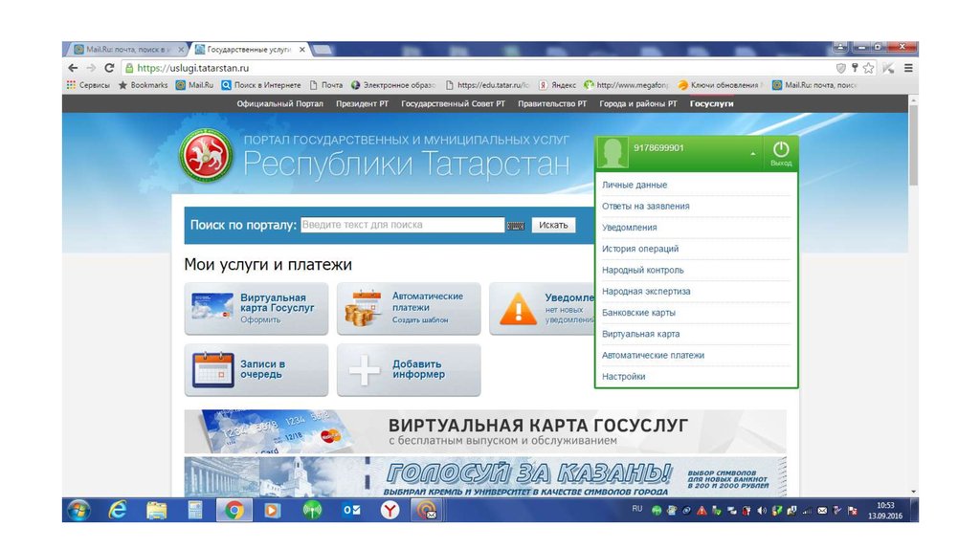
Task: Click the gold coins automatic payments icon
Action: tap(365, 308)
